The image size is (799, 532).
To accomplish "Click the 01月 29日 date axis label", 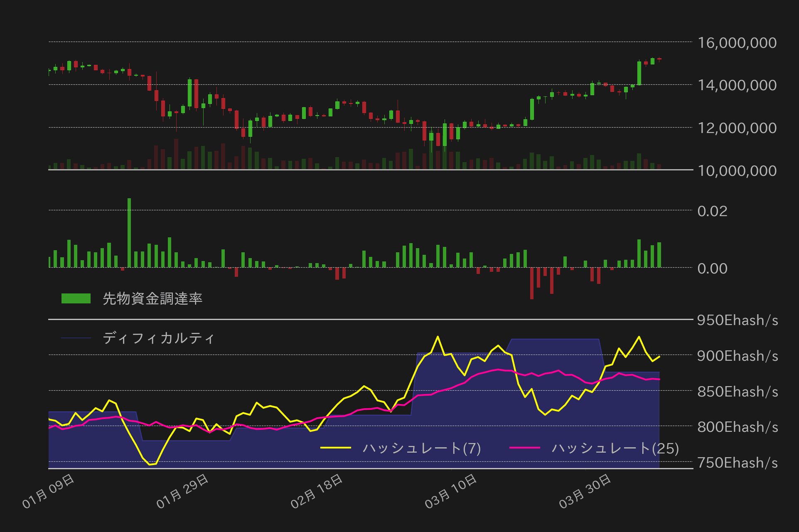I will click(182, 491).
